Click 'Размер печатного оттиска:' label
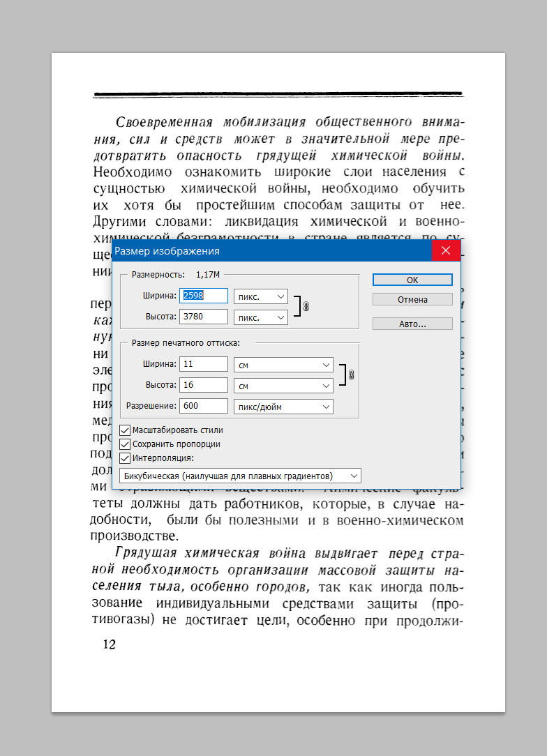This screenshot has width=547, height=756. [186, 343]
